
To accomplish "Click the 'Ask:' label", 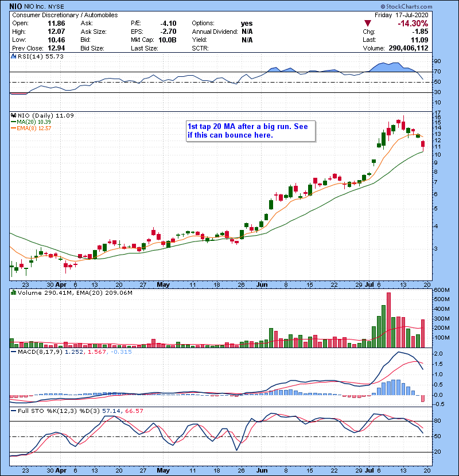I will click(x=87, y=24).
